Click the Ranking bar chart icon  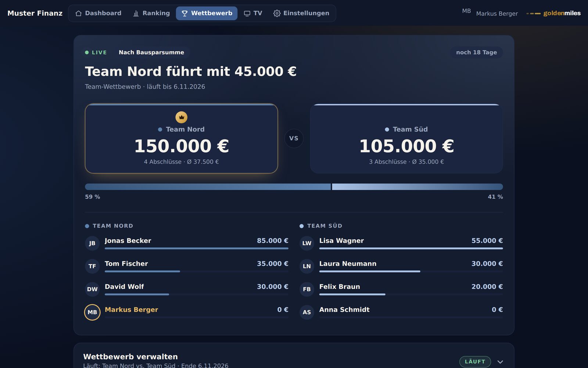click(136, 13)
